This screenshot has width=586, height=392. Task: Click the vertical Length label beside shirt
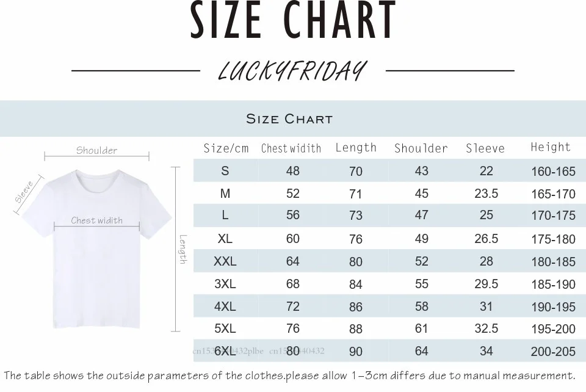point(183,249)
